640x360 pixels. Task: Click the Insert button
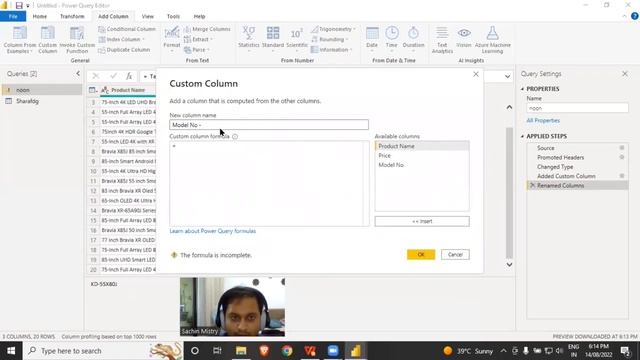click(422, 221)
